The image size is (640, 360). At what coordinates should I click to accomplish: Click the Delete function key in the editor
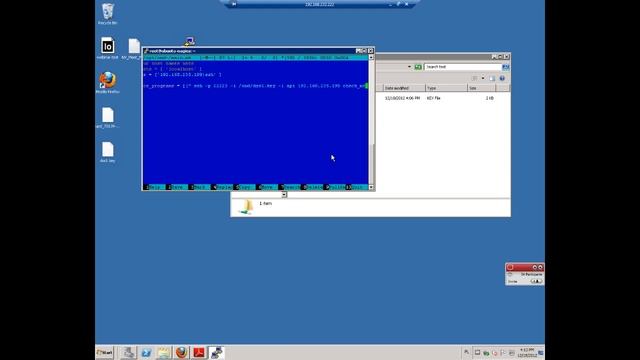pos(311,187)
